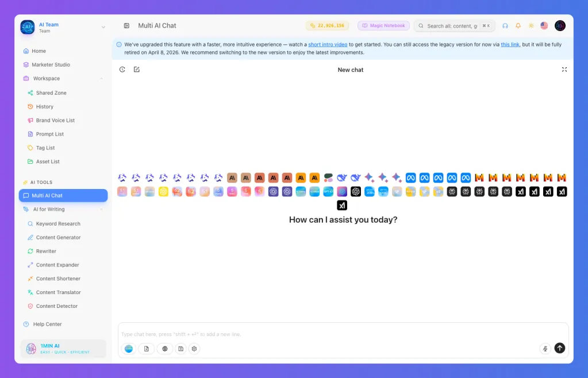Toggle light/dark theme sun icon

coord(531,26)
